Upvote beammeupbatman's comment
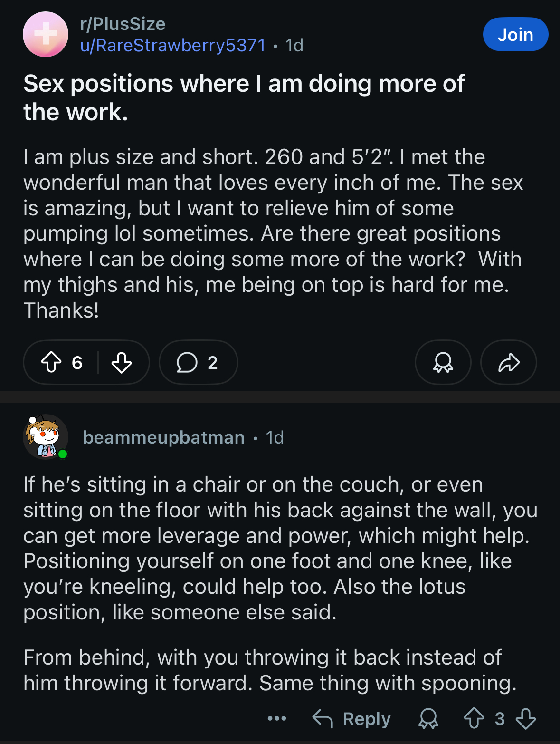Screen dimensions: 560x744 point(474,718)
